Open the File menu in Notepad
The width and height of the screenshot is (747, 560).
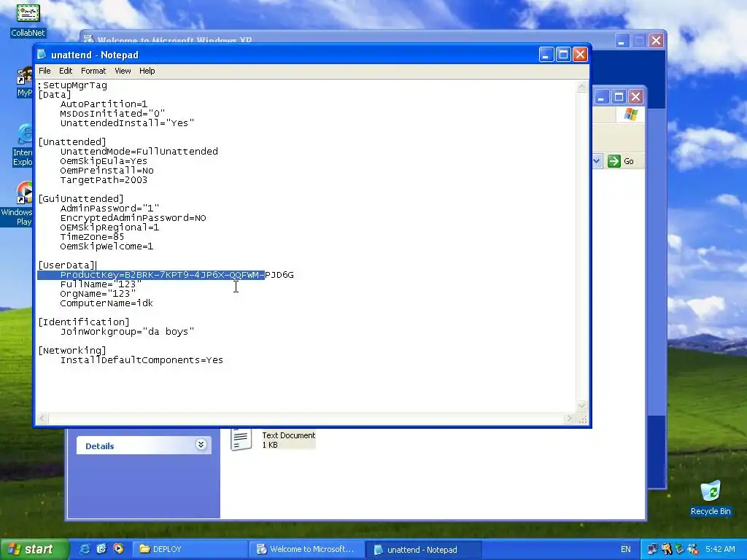[44, 71]
